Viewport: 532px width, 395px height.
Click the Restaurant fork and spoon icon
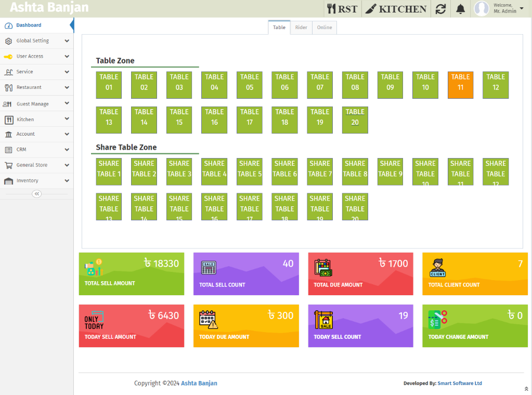[x=8, y=88]
